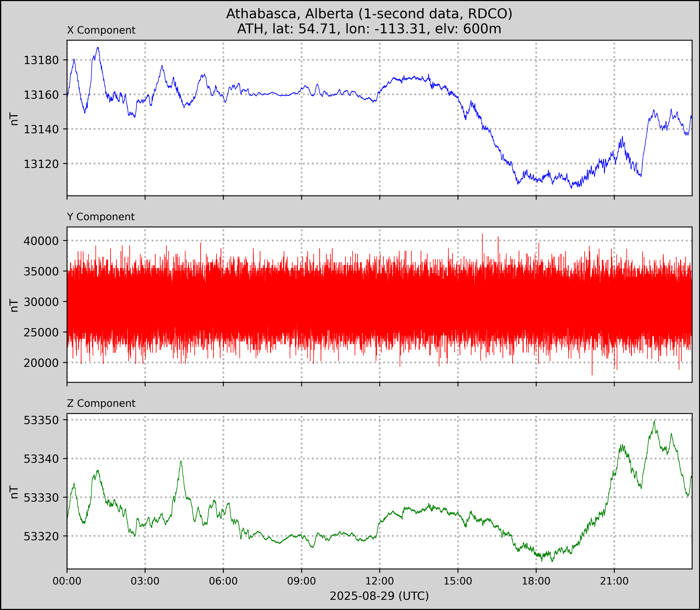Click the Z Component label
700x610 pixels.
point(101,403)
